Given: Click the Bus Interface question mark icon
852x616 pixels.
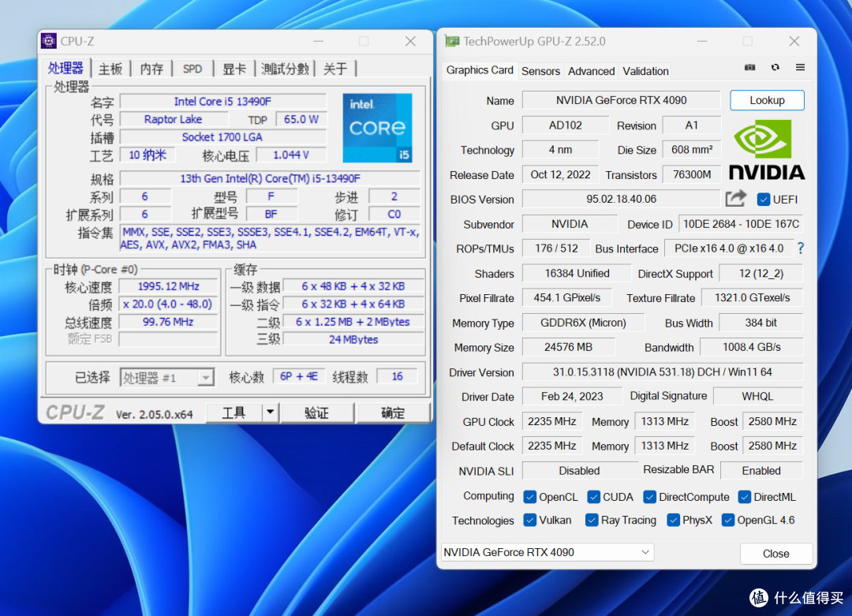Looking at the screenshot, I should pos(801,248).
